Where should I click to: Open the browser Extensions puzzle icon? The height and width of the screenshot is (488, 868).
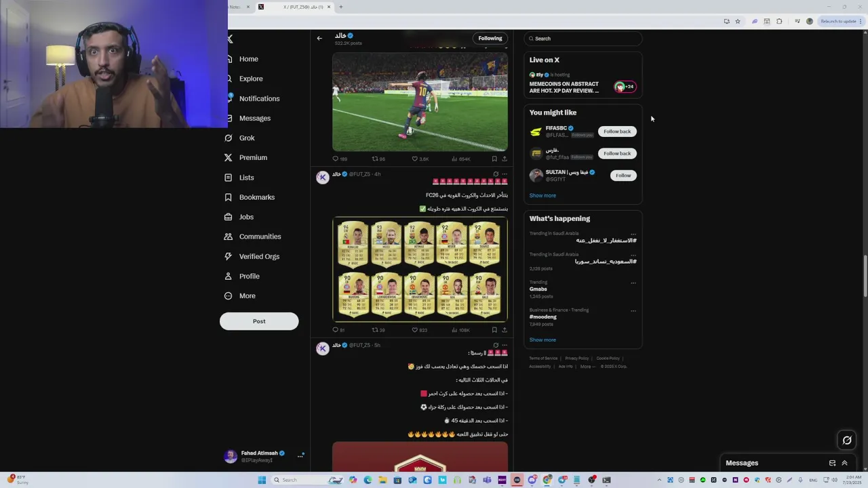(779, 21)
